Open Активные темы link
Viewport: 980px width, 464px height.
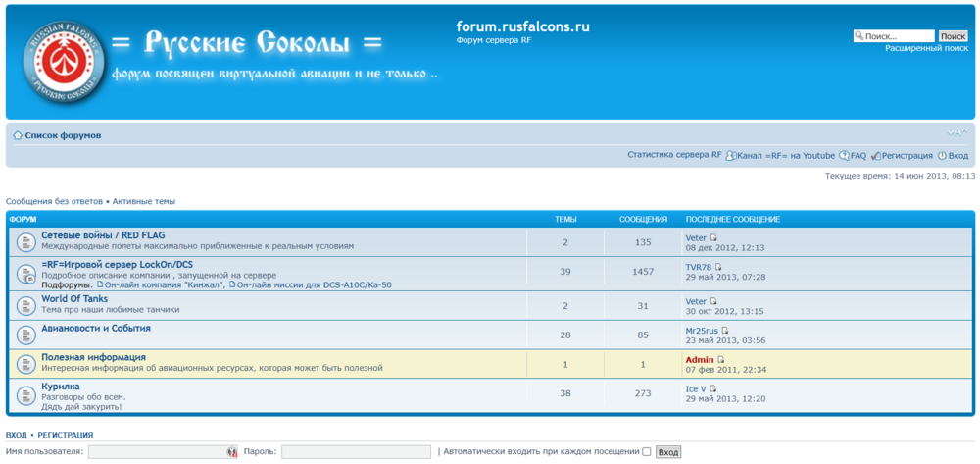144,201
